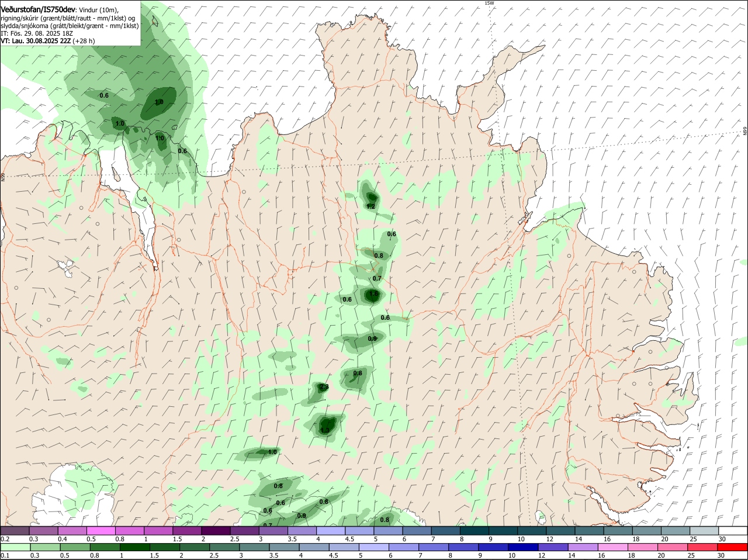The width and height of the screenshot is (748, 560).
Task: Select the snow scale swatch between 0.5 and 0.8
Action: click(x=101, y=530)
